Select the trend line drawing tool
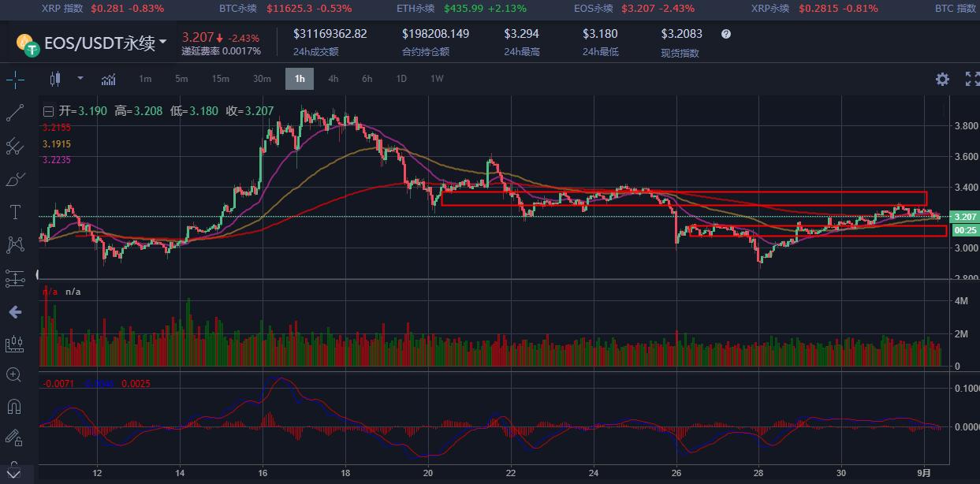980x484 pixels. (x=15, y=113)
